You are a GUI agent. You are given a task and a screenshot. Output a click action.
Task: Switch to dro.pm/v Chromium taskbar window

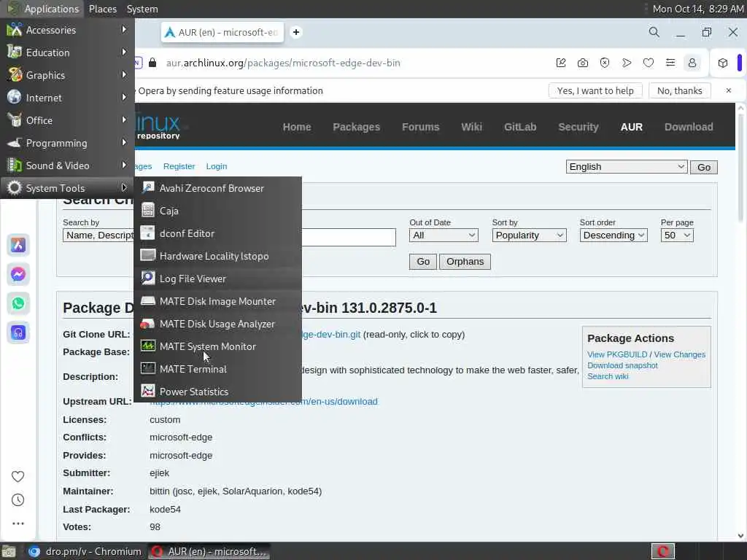[85, 551]
